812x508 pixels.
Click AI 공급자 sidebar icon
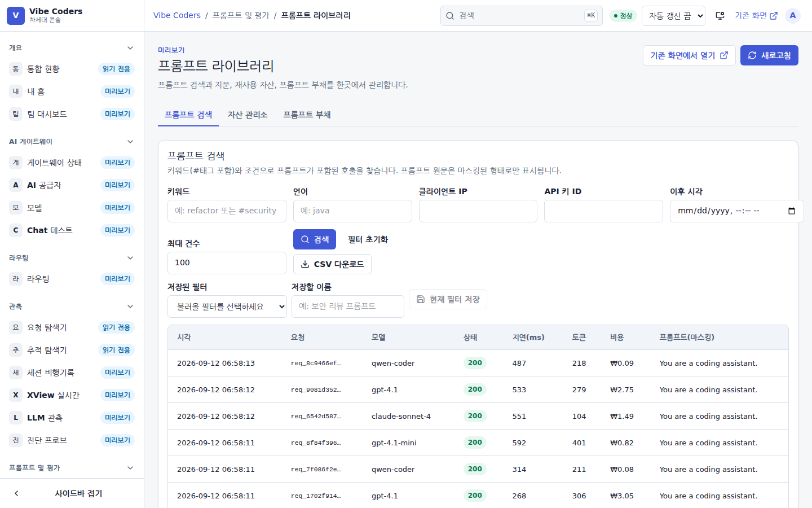pos(16,185)
